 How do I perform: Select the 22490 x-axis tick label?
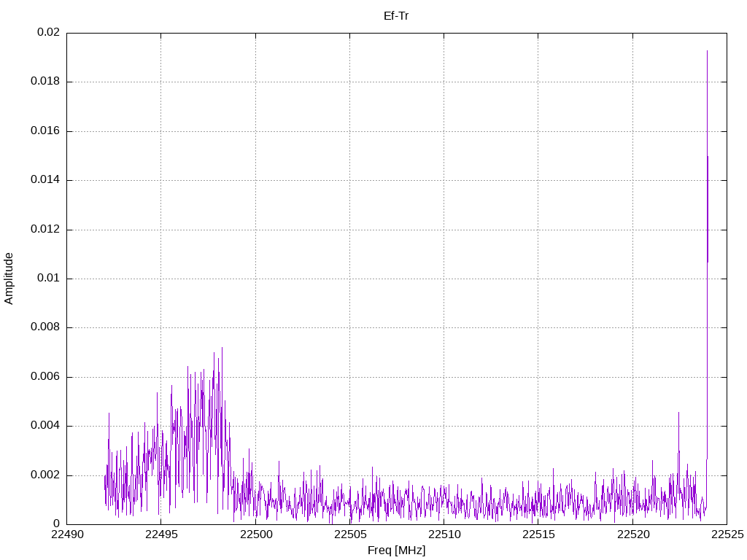click(x=66, y=535)
